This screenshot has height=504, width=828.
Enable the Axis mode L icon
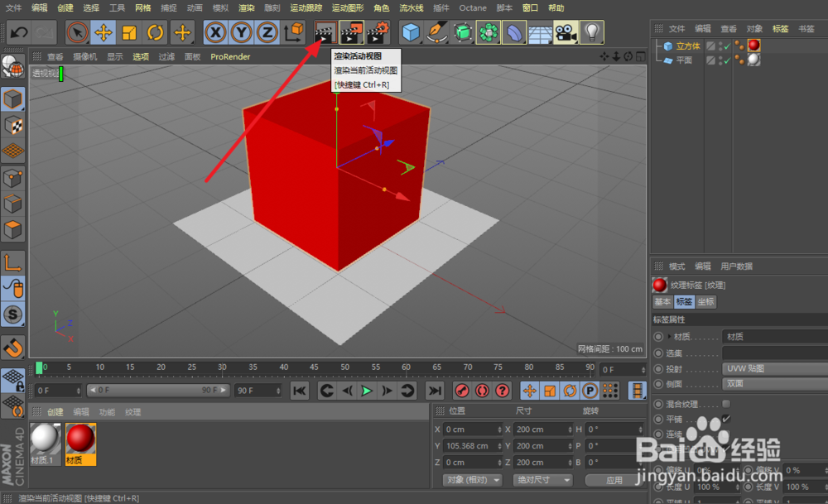[x=13, y=263]
